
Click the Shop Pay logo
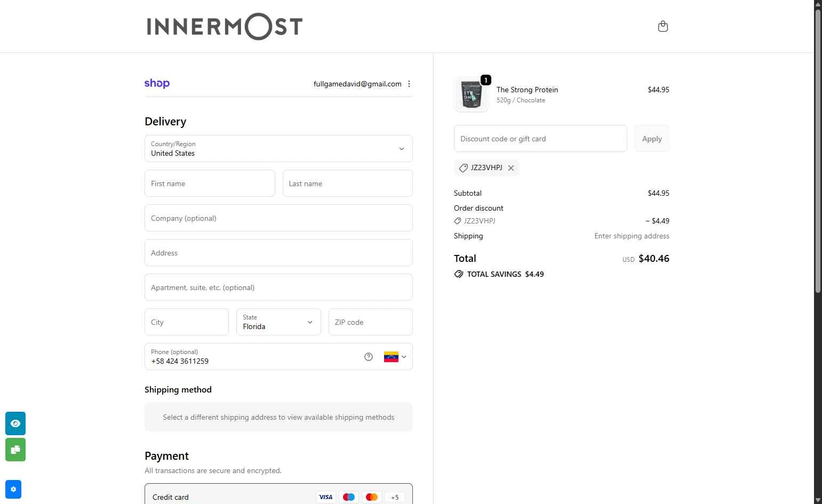[x=157, y=83]
